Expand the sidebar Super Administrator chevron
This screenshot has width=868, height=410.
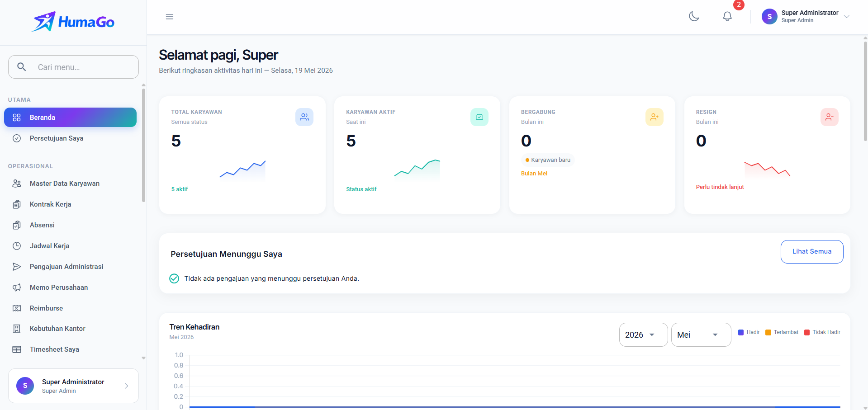click(127, 386)
